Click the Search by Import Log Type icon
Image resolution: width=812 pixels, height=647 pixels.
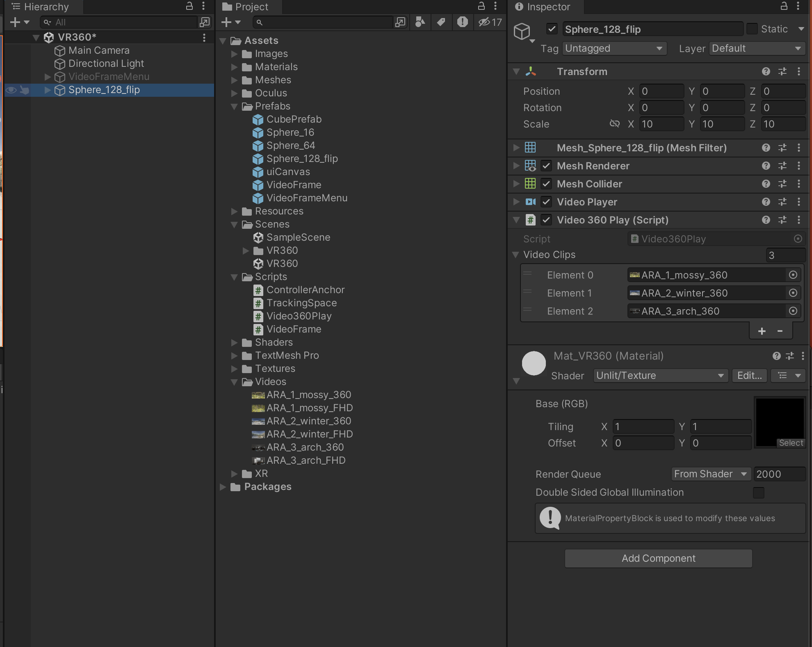[x=462, y=22]
